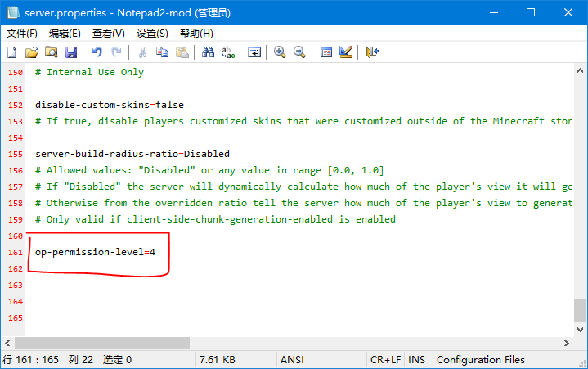Click the New file toolbar icon
Image resolution: width=588 pixels, height=369 pixels.
coord(12,52)
